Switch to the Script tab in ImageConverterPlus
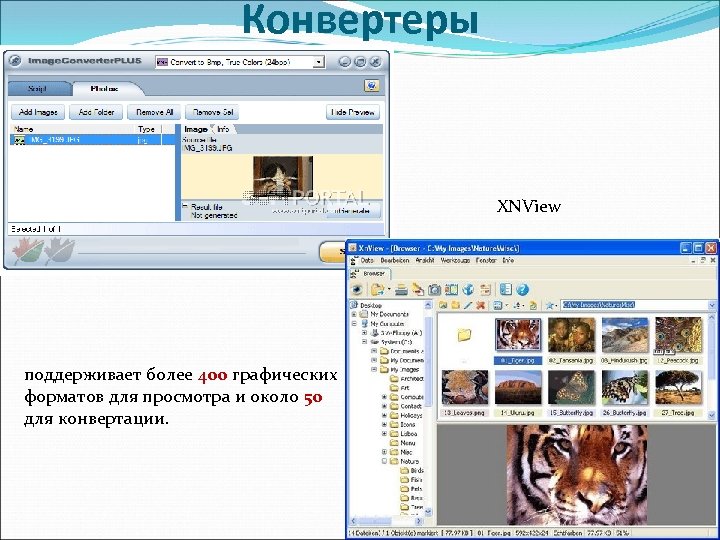Image resolution: width=720 pixels, height=540 pixels. tap(38, 89)
